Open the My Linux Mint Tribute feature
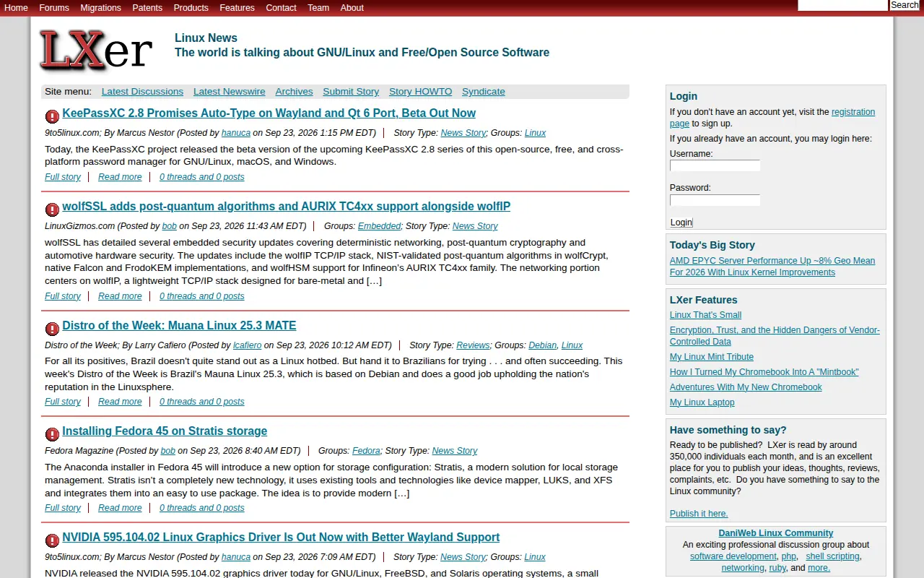Viewport: 924px width, 578px height. 712,357
